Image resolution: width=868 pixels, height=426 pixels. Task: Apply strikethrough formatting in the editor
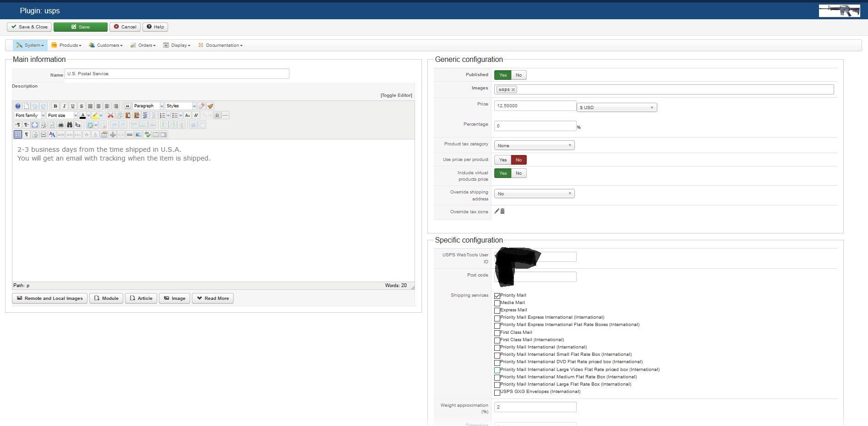82,106
